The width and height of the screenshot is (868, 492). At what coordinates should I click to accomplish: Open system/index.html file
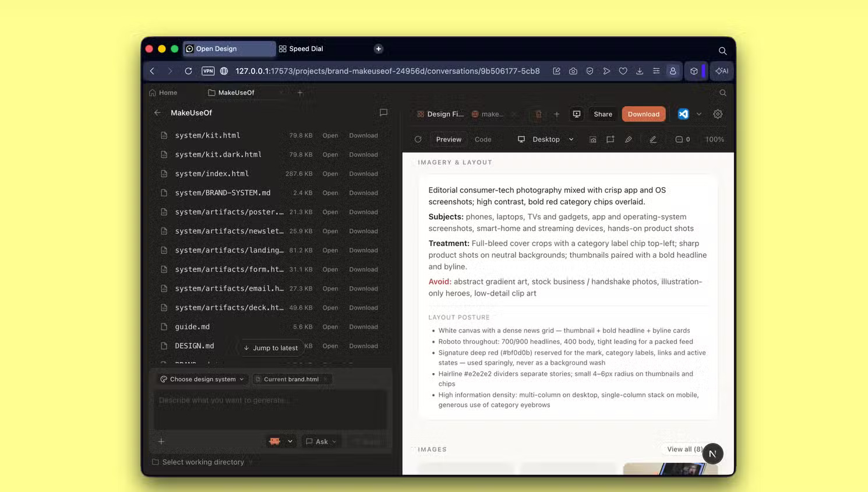330,174
